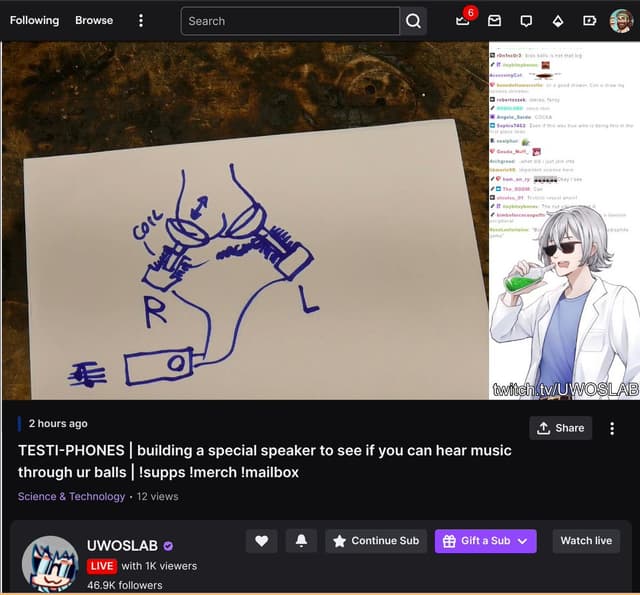Toggle follow with the heart button
The height and width of the screenshot is (595, 640).
point(261,541)
